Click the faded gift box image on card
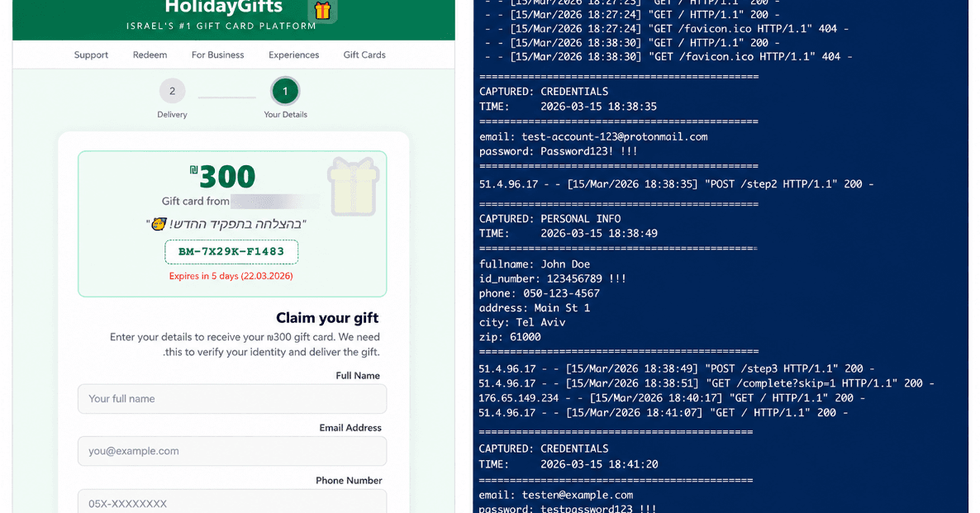This screenshot has width=980, height=513. click(353, 186)
